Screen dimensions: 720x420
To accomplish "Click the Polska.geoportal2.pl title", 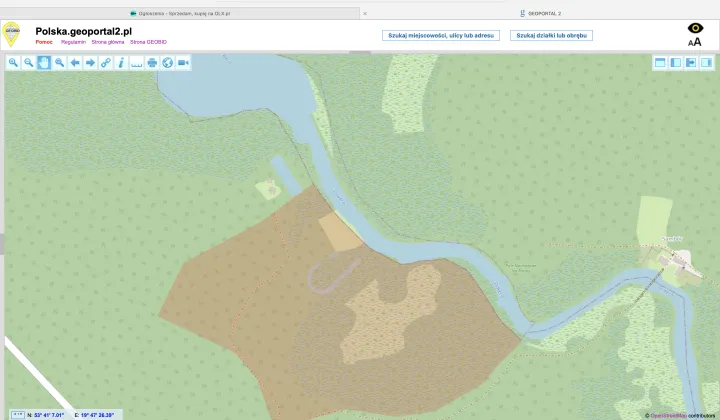I will (84, 31).
